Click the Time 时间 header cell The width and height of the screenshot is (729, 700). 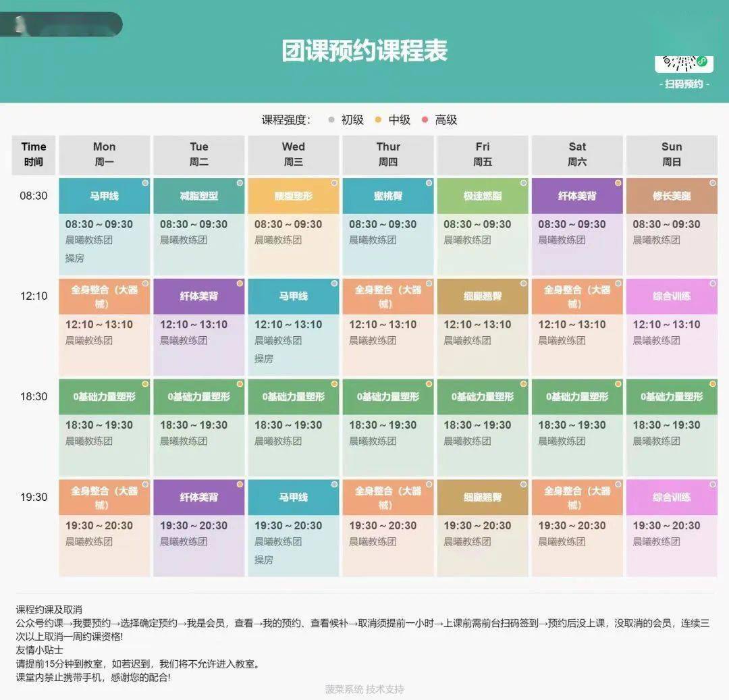(34, 155)
